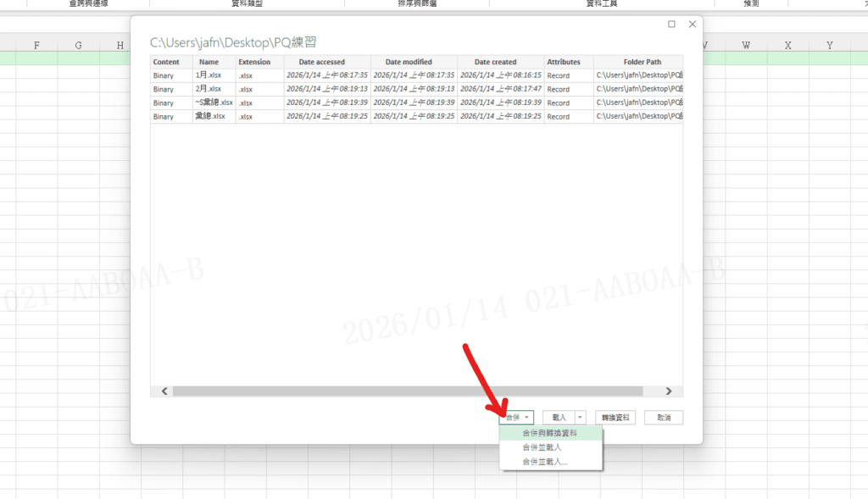Click the ~$彙總.xlsx name cell
The height and width of the screenshot is (499, 868).
(214, 103)
